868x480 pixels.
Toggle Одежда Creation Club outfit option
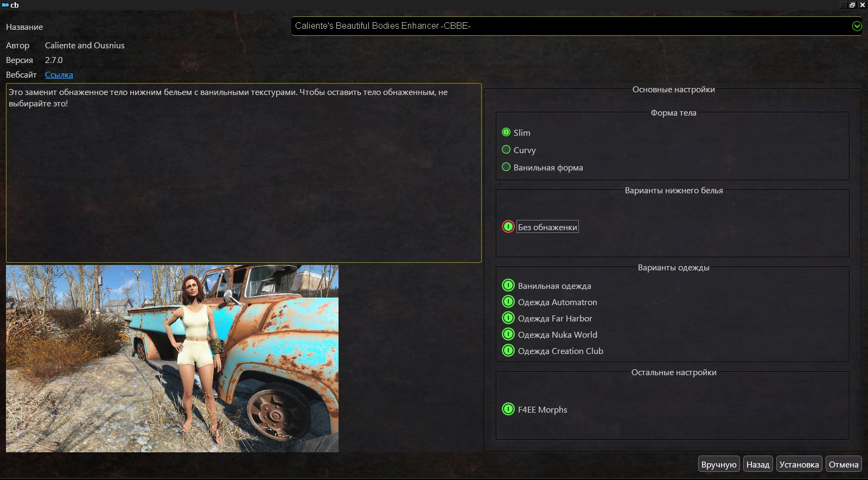click(x=553, y=351)
